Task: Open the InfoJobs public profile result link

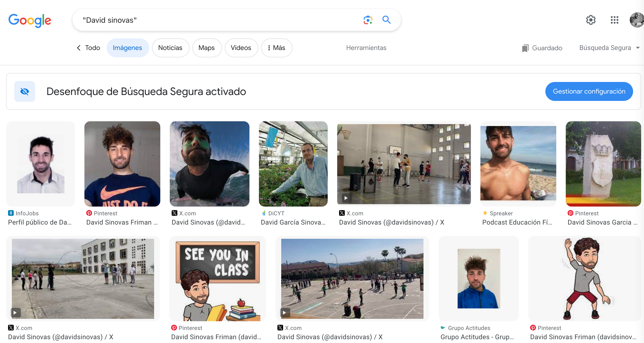Action: coord(41,164)
